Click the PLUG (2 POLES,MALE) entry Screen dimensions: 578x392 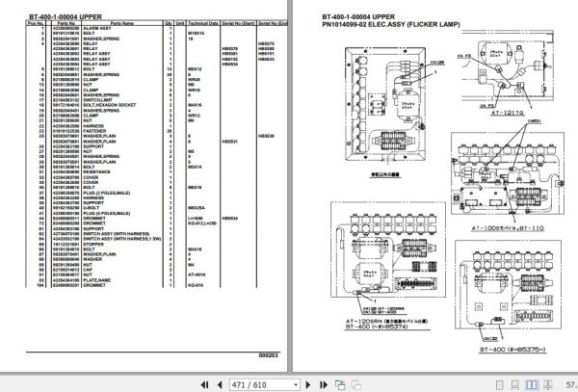coord(106,193)
